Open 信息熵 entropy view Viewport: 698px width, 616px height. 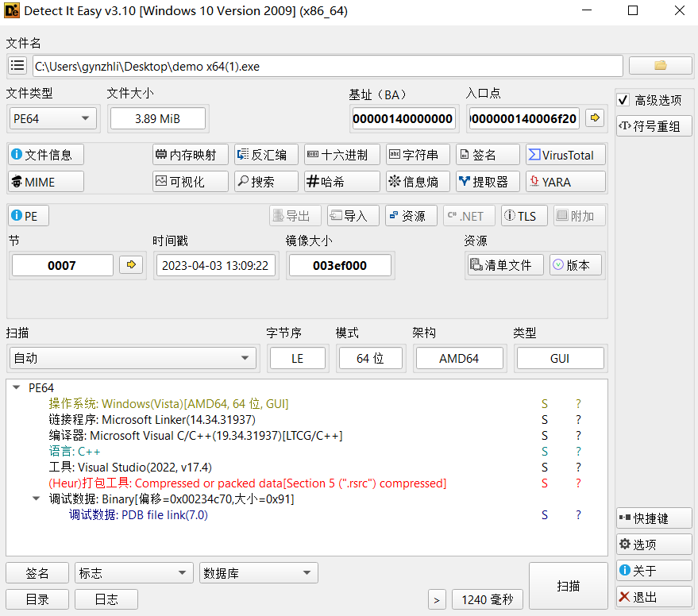tap(418, 182)
